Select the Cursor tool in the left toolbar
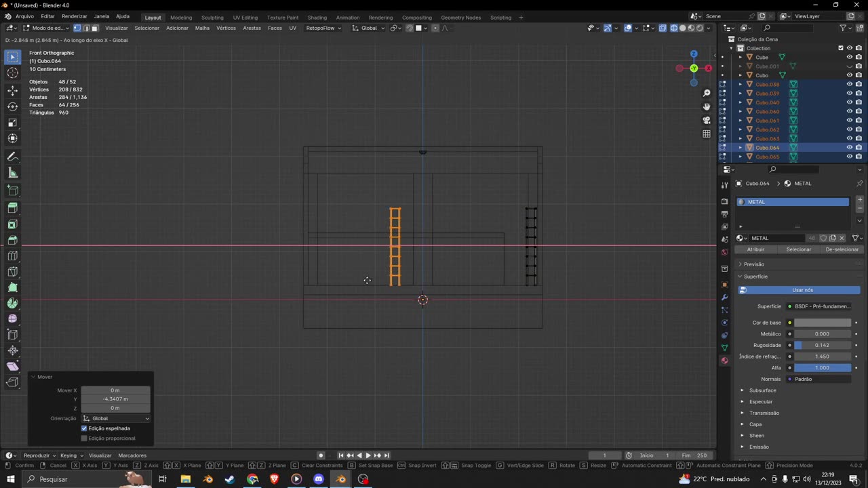Image resolution: width=868 pixels, height=488 pixels. tap(13, 73)
